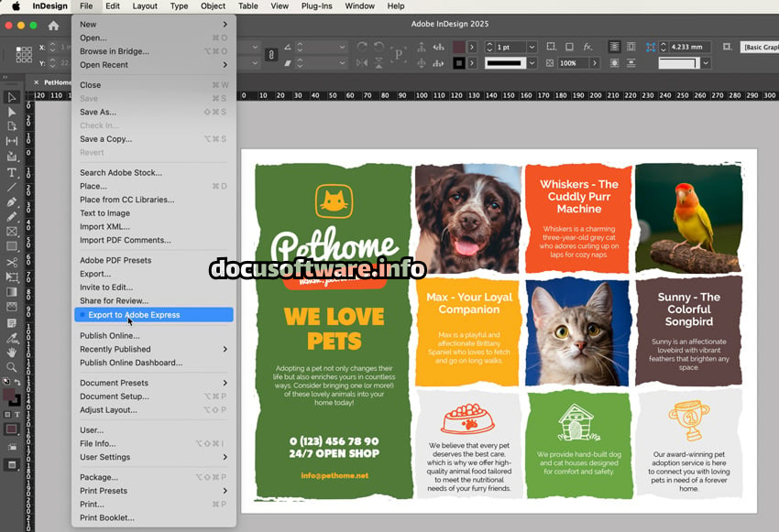Rotate 90 degrees counter-clockwise icon
The image size is (779, 532).
[x=379, y=47]
